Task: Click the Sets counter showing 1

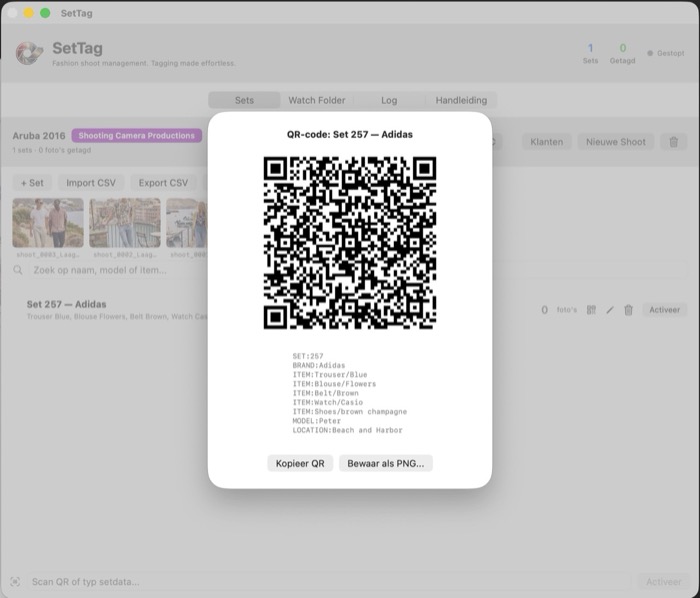Action: pos(590,53)
